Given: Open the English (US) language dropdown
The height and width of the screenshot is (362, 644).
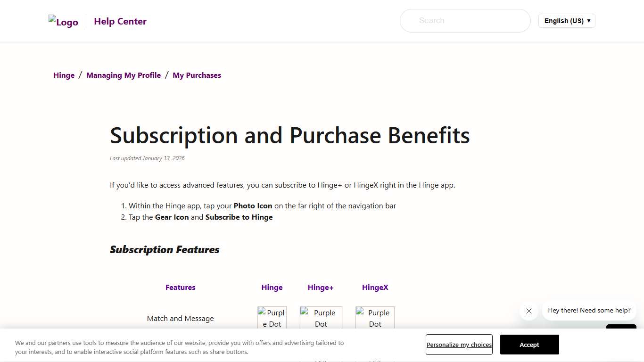Looking at the screenshot, I should click(x=566, y=21).
